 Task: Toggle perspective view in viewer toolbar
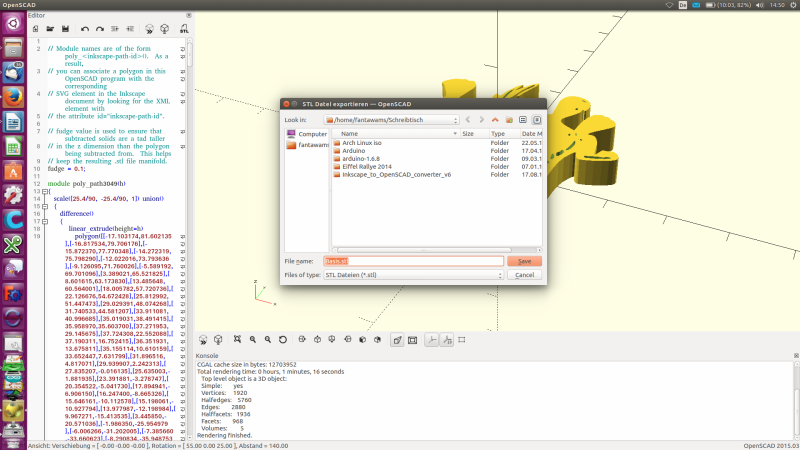tap(397, 340)
